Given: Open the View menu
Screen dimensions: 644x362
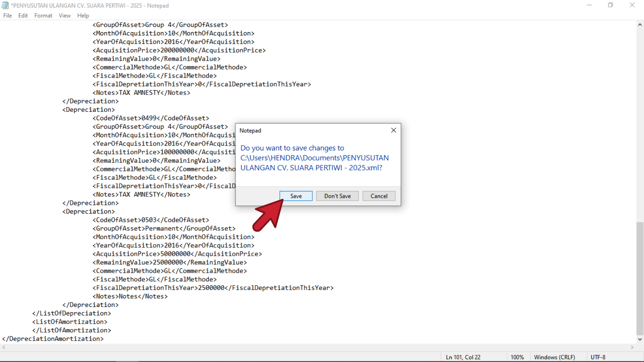Looking at the screenshot, I should point(64,16).
